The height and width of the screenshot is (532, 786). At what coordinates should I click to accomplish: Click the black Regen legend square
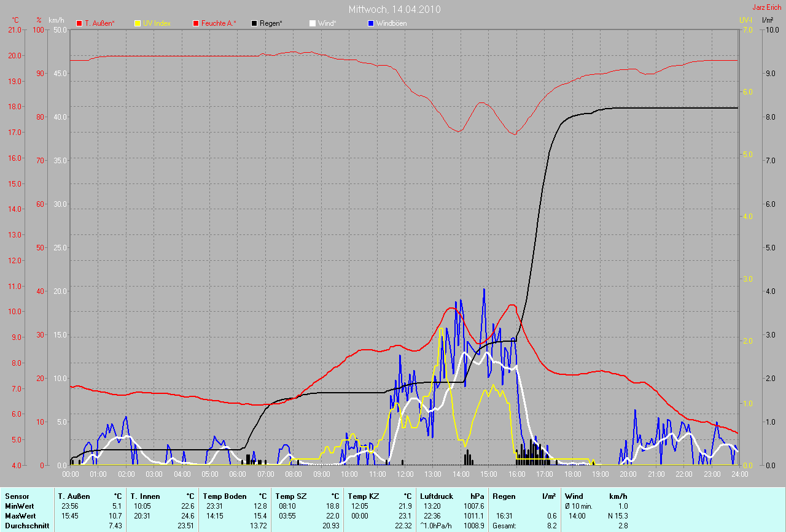pyautogui.click(x=254, y=23)
